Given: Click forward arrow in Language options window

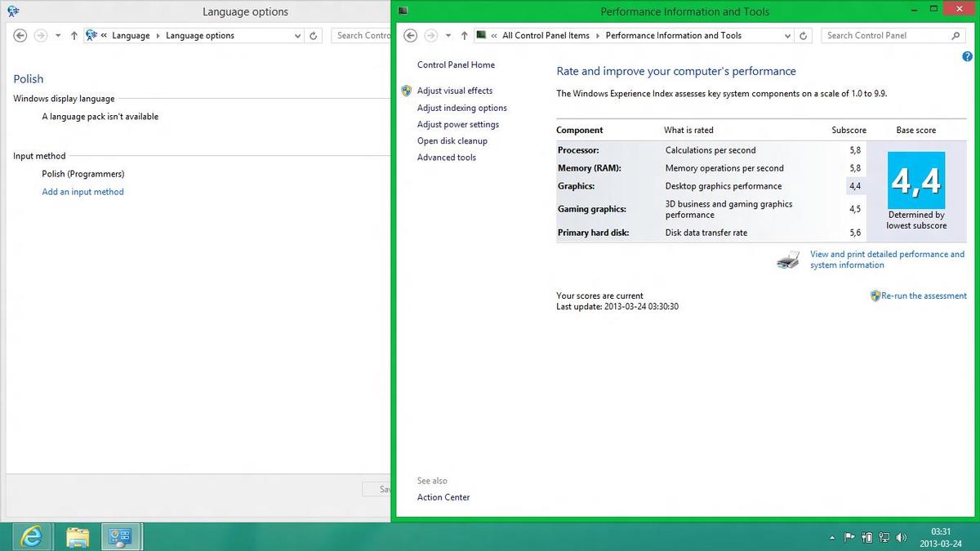Looking at the screenshot, I should [41, 36].
